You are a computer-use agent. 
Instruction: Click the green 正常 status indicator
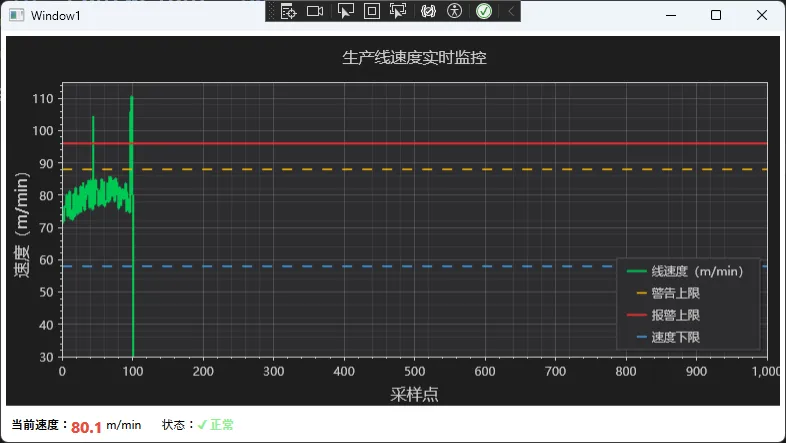coord(222,425)
